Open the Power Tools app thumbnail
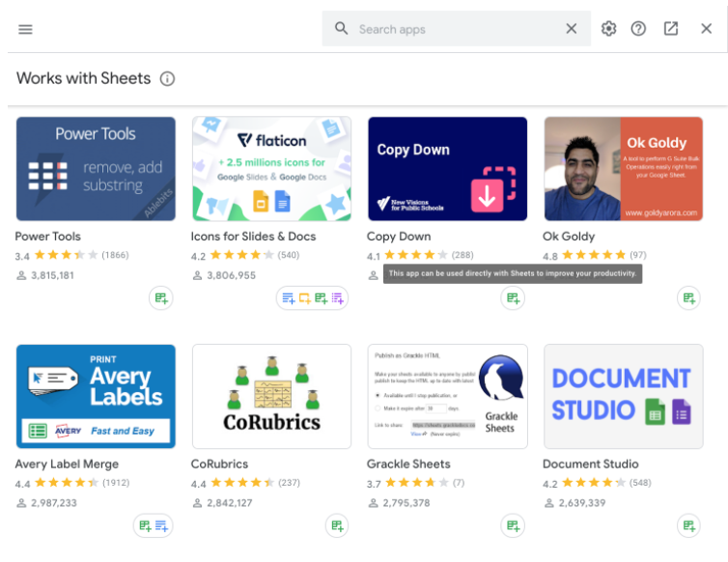Screen dimensions: 728x562 [96, 169]
